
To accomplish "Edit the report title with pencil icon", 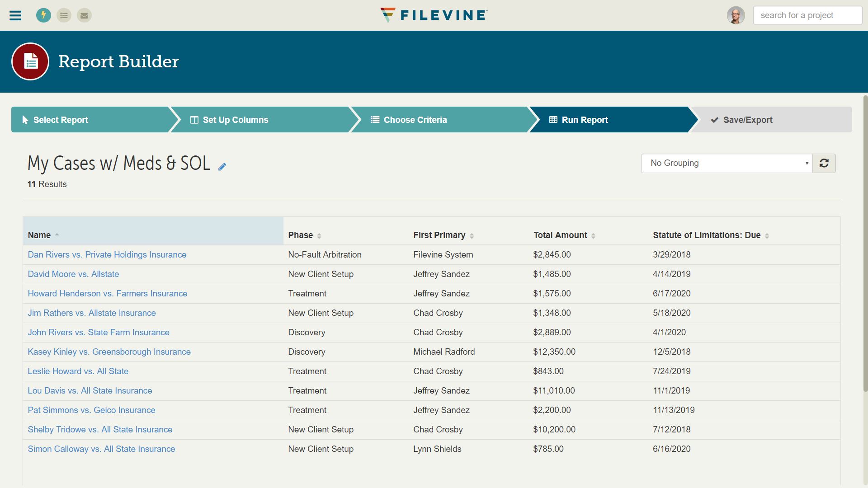I will (222, 166).
